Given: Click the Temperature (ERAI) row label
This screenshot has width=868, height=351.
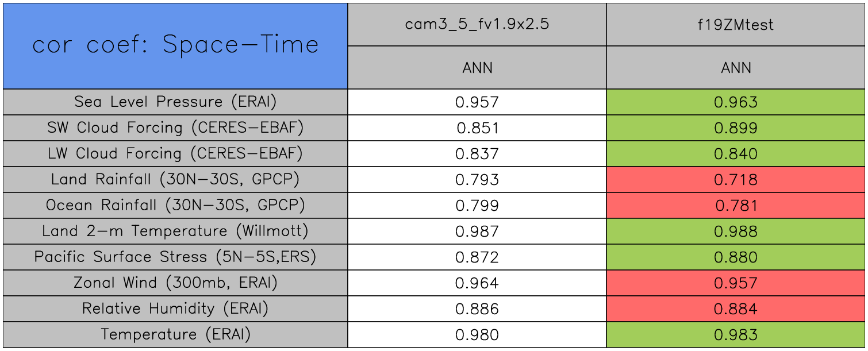Looking at the screenshot, I should tap(175, 334).
